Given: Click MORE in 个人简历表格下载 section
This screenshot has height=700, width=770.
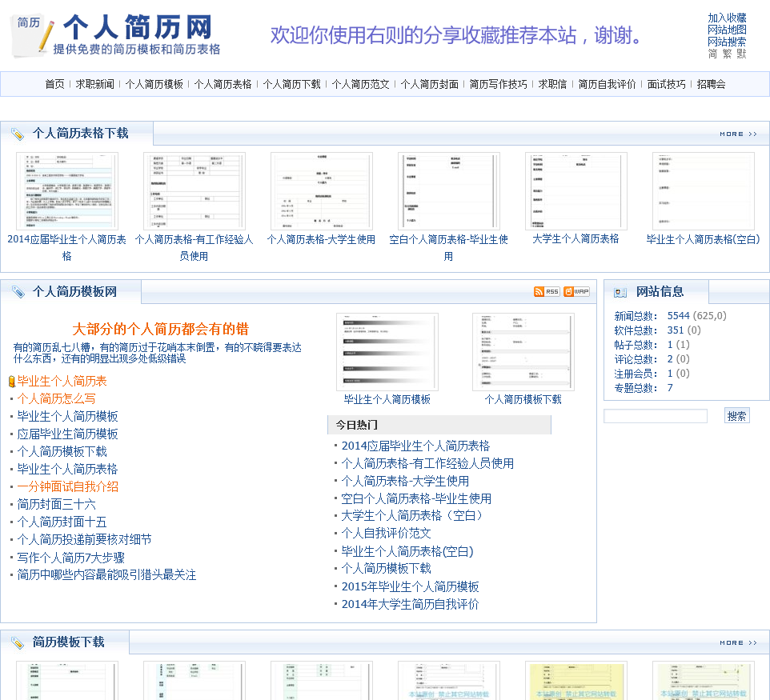Looking at the screenshot, I should (738, 134).
